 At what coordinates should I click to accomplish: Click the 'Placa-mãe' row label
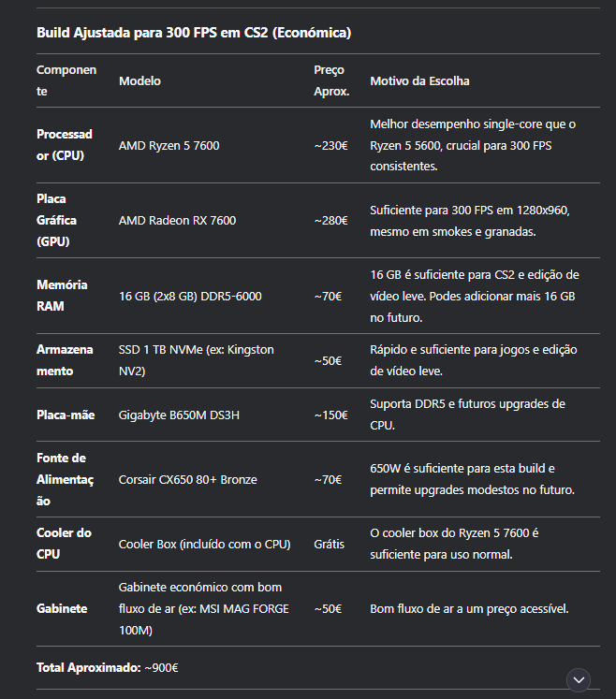pyautogui.click(x=66, y=415)
